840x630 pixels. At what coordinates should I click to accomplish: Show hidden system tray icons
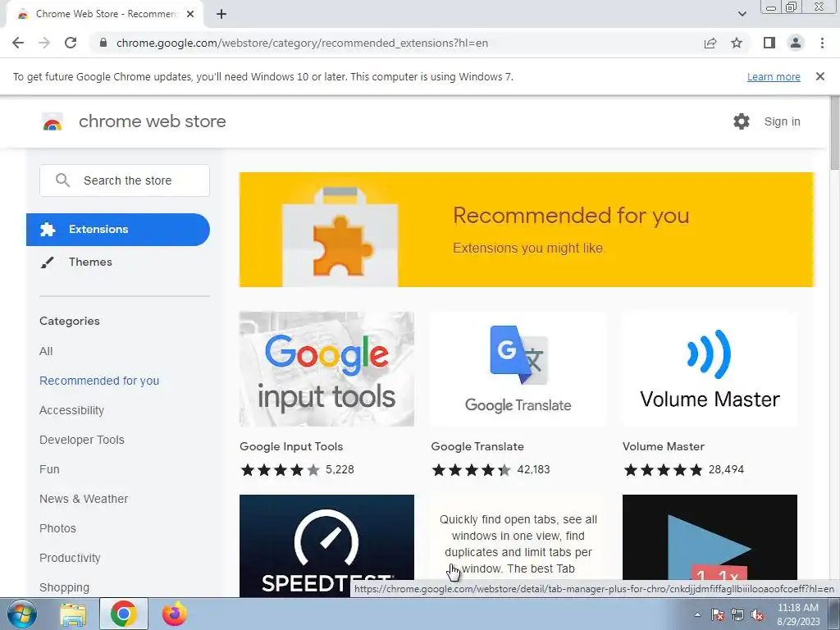(x=697, y=614)
